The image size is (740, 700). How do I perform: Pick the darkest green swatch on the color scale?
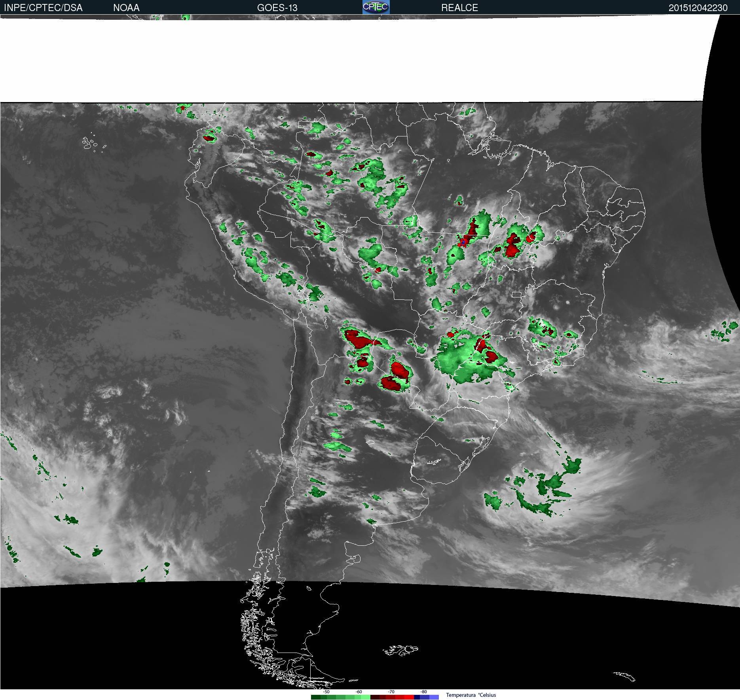coord(316,697)
